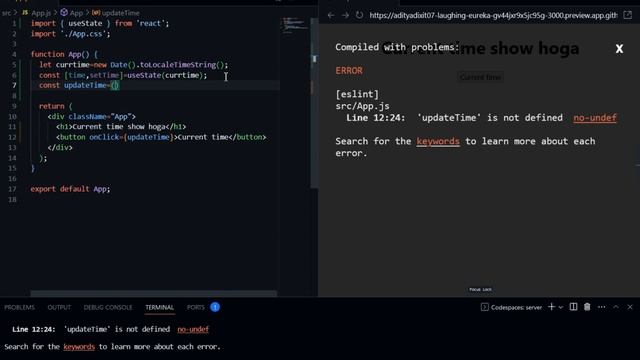Maximize the panel with chevron up
640x360 pixels.
[616, 307]
